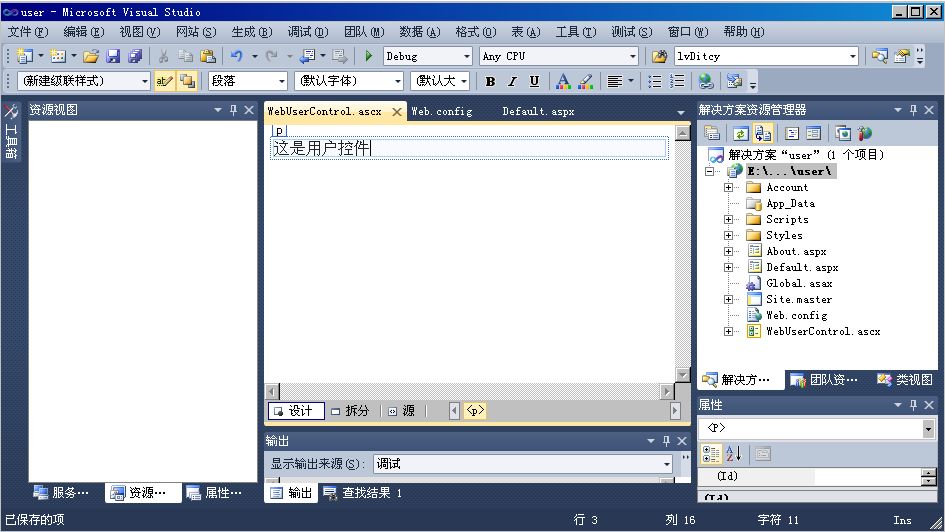945x532 pixels.
Task: Apply bold formatting with the B icon
Action: click(490, 81)
